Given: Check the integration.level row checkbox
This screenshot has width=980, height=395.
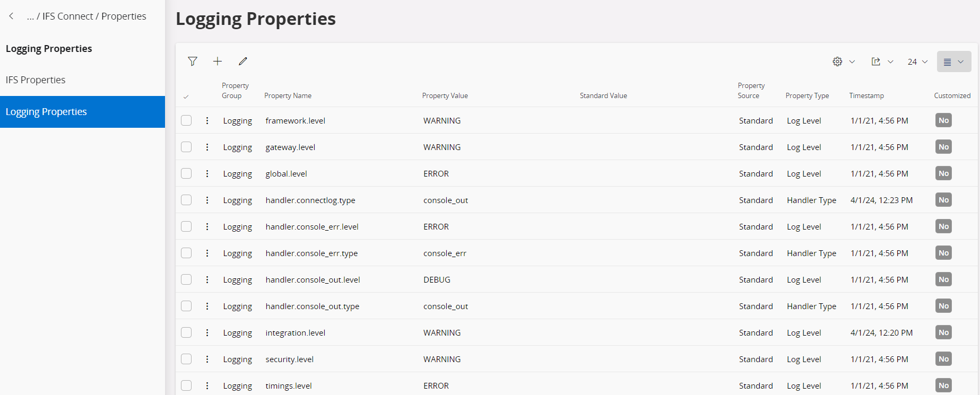Looking at the screenshot, I should [x=186, y=332].
